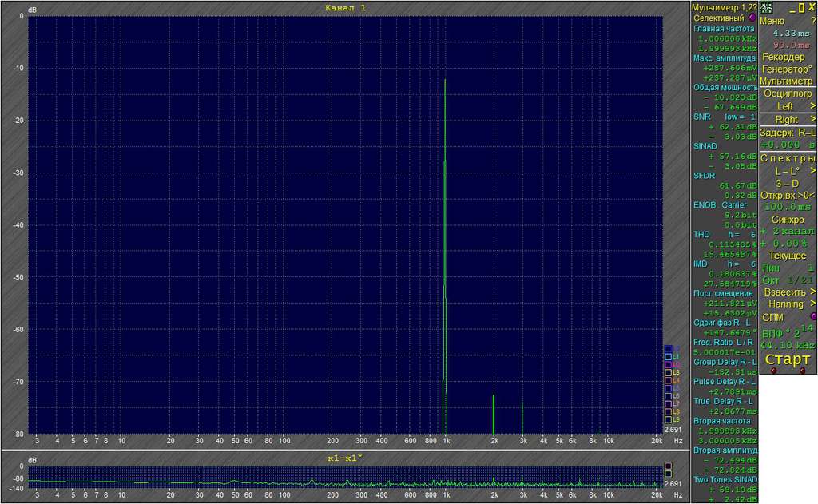Open the Меню menu
This screenshot has height=504, width=818.
772,21
